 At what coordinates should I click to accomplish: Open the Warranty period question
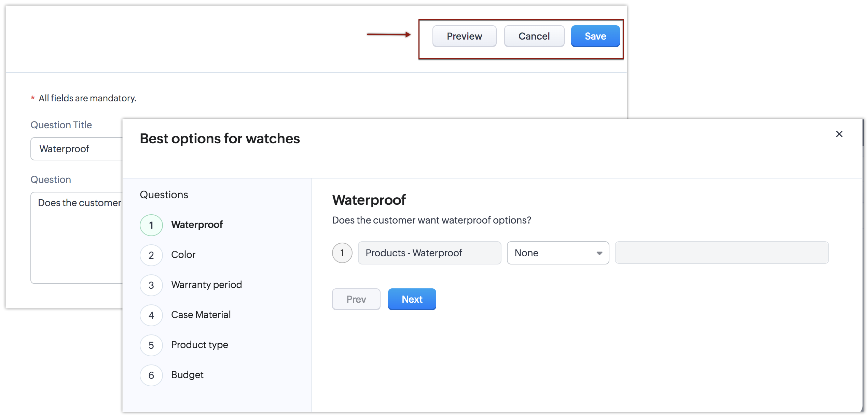click(x=206, y=285)
